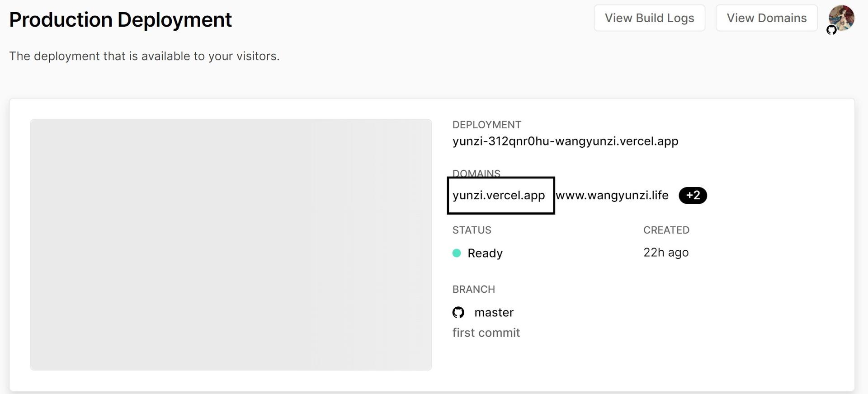Open the View Build Logs button

(x=649, y=18)
